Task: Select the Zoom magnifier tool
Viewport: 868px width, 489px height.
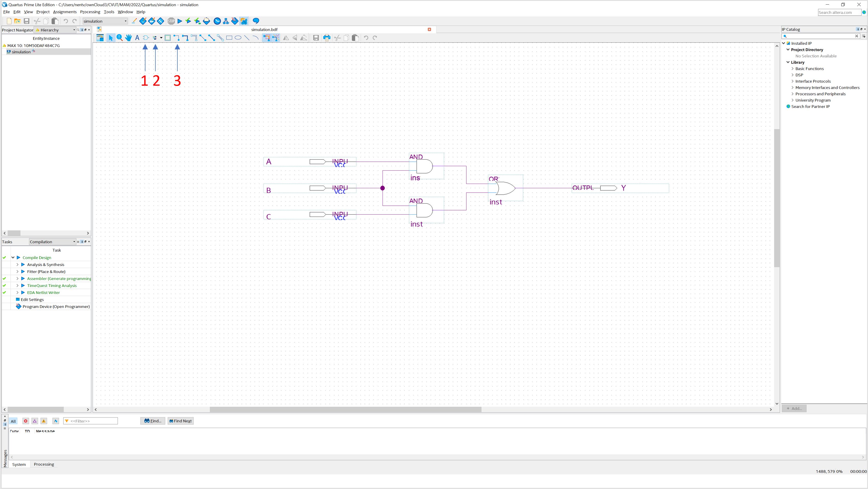Action: tap(120, 38)
